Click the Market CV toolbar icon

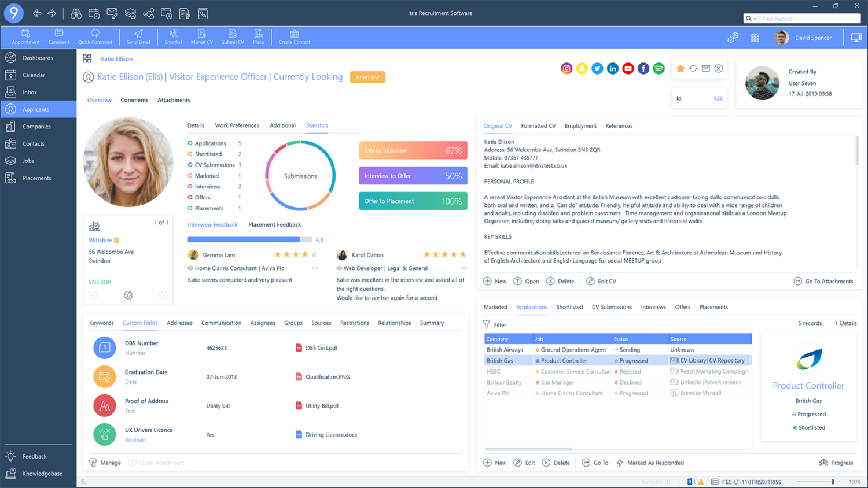(201, 36)
